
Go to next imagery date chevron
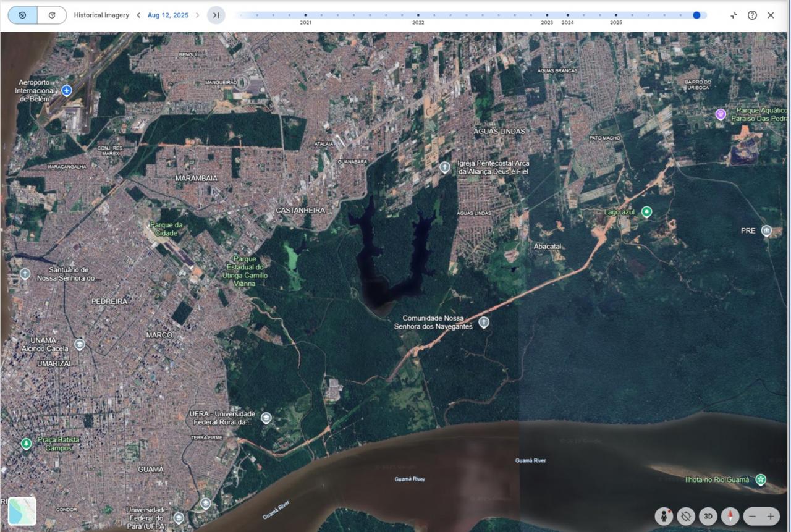pyautogui.click(x=197, y=15)
